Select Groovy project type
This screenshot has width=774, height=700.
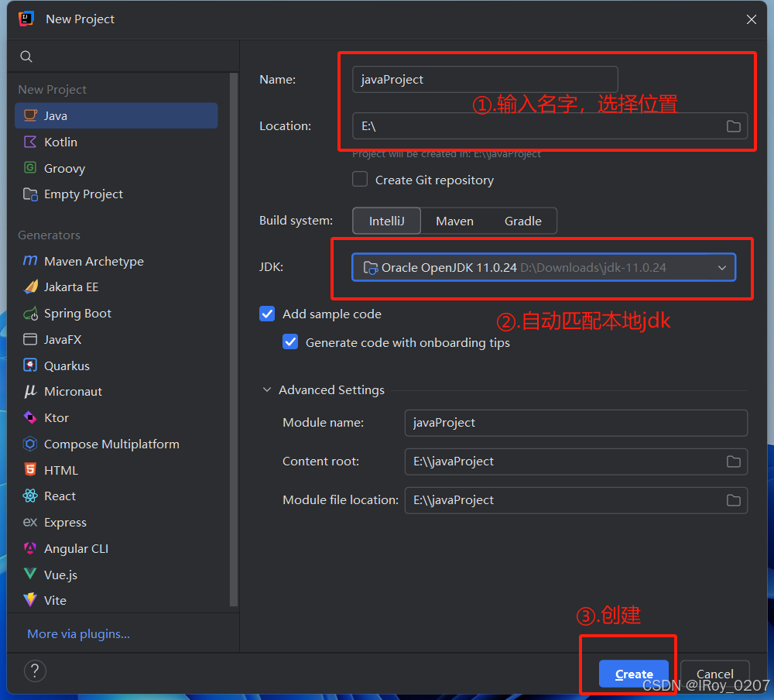[116, 168]
